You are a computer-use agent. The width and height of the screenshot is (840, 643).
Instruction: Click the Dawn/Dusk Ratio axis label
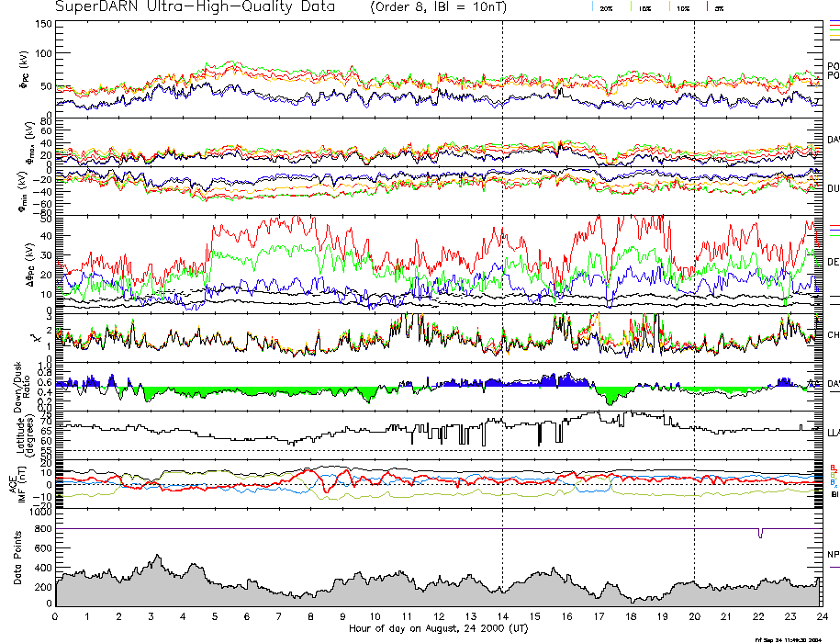coord(20,384)
